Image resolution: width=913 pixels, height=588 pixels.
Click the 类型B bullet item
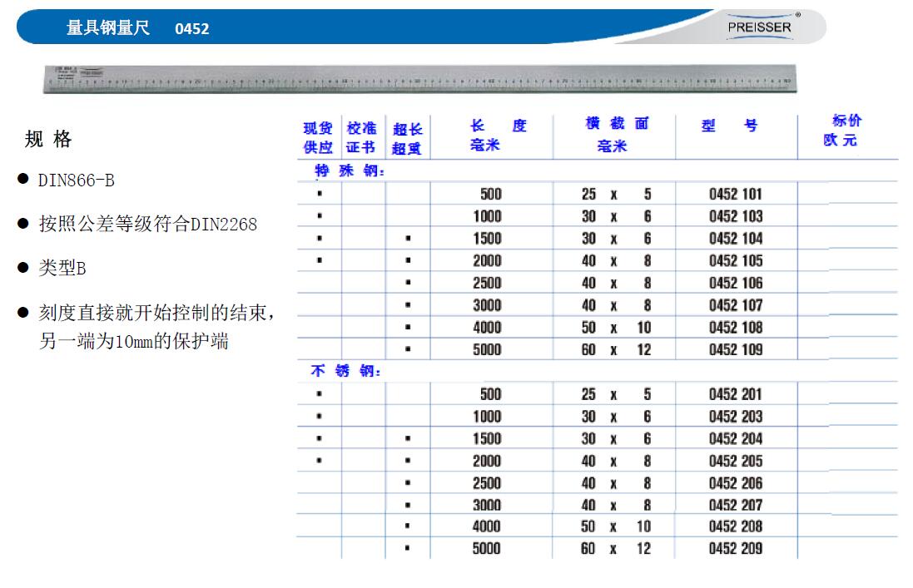point(62,269)
